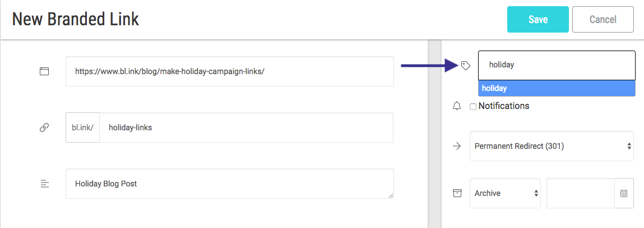This screenshot has width=644, height=228.
Task: Click the bl.ink/ domain prefix box
Action: [82, 127]
